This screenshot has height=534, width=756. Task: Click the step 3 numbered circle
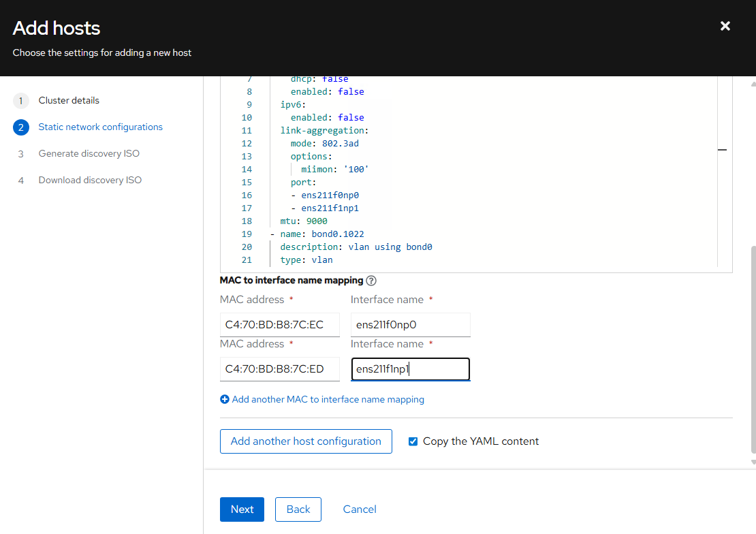(x=20, y=153)
